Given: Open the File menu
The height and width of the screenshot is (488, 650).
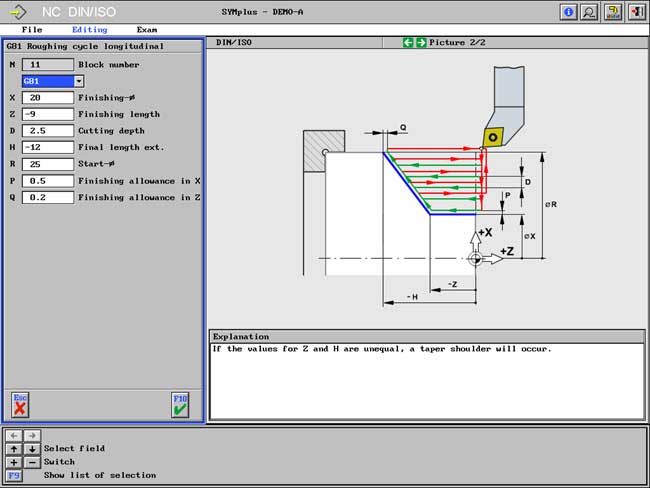Looking at the screenshot, I should tap(32, 30).
